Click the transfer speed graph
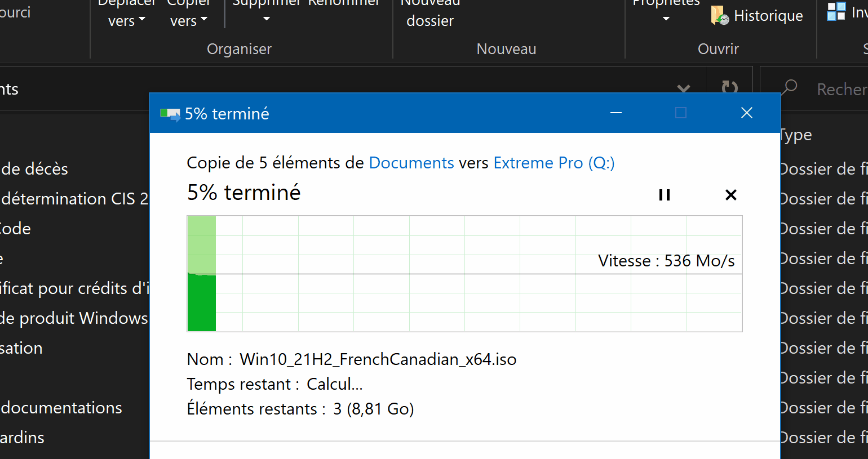 [464, 274]
